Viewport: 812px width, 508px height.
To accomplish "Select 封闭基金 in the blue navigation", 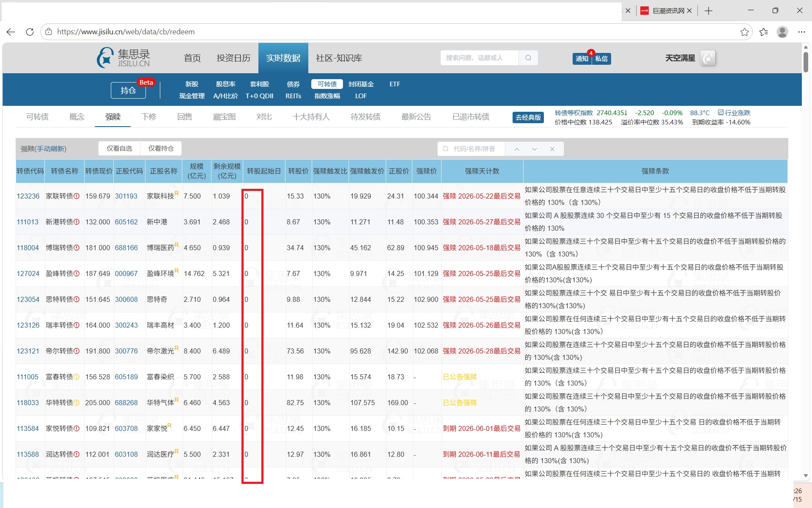I will pyautogui.click(x=361, y=84).
